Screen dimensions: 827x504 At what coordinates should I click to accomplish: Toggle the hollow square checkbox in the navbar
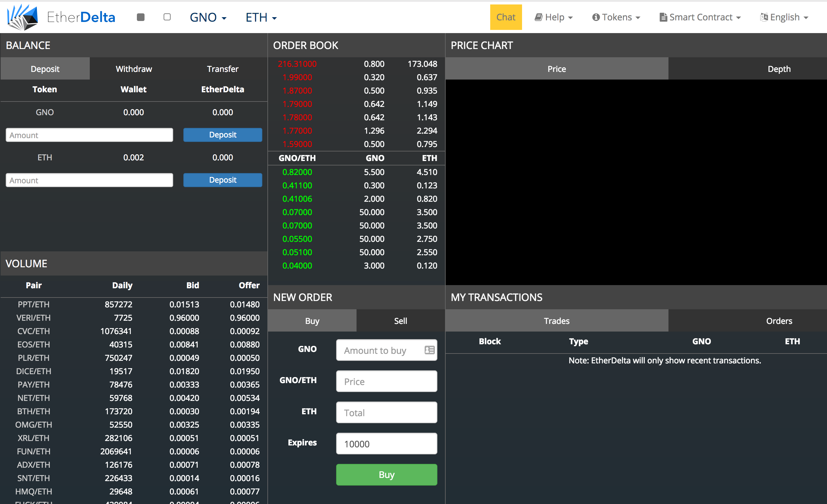[167, 17]
